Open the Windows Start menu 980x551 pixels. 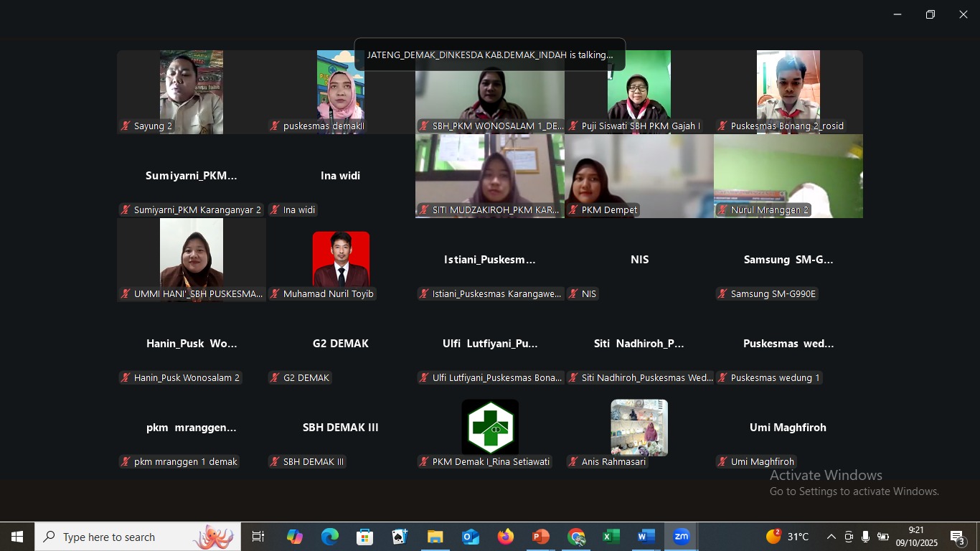pos(17,537)
